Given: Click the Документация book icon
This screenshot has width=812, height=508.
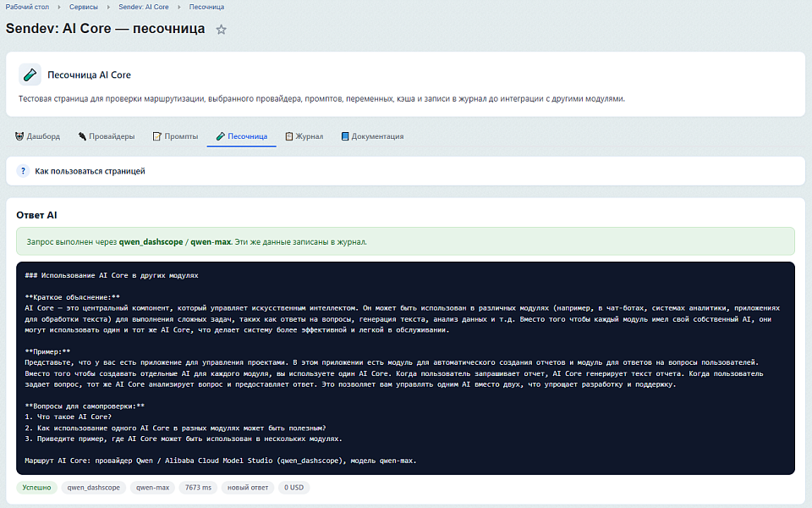Looking at the screenshot, I should (345, 136).
